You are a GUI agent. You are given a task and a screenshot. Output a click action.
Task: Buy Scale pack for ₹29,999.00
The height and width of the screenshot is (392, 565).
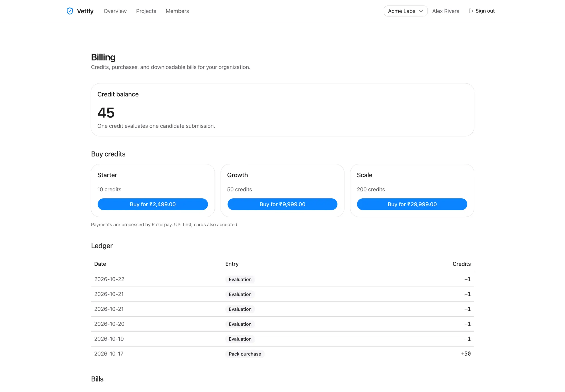(412, 204)
